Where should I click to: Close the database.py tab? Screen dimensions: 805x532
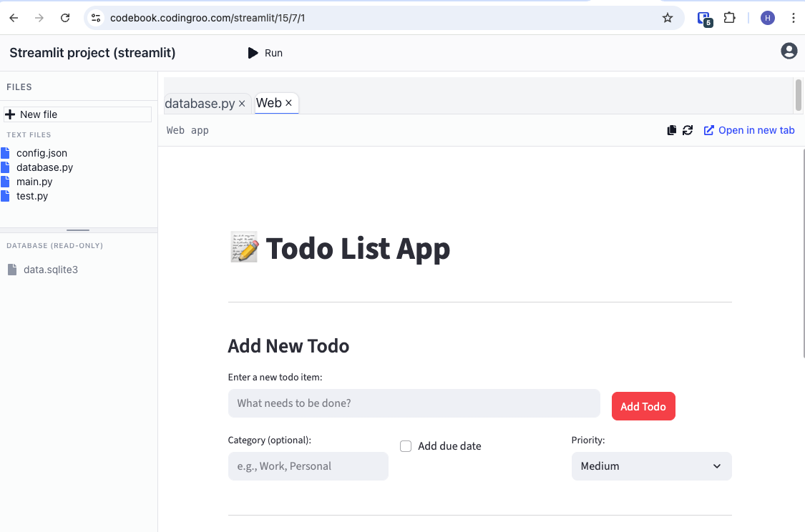[x=242, y=104]
